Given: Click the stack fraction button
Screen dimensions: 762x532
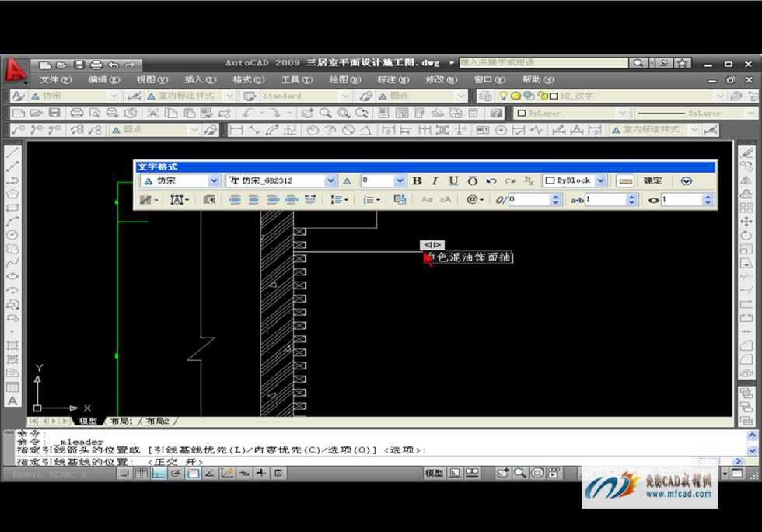Looking at the screenshot, I should (x=529, y=181).
